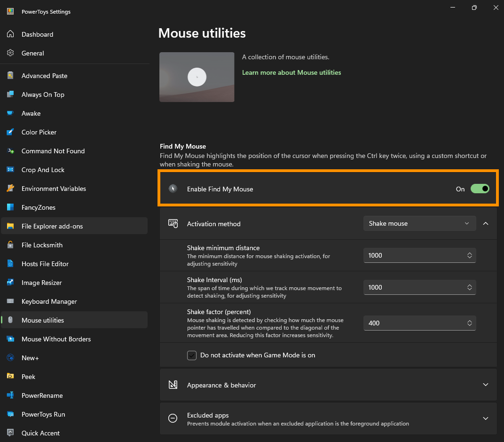Click the Image Resizer icon
Viewport: 504px width, 442px height.
(10, 282)
